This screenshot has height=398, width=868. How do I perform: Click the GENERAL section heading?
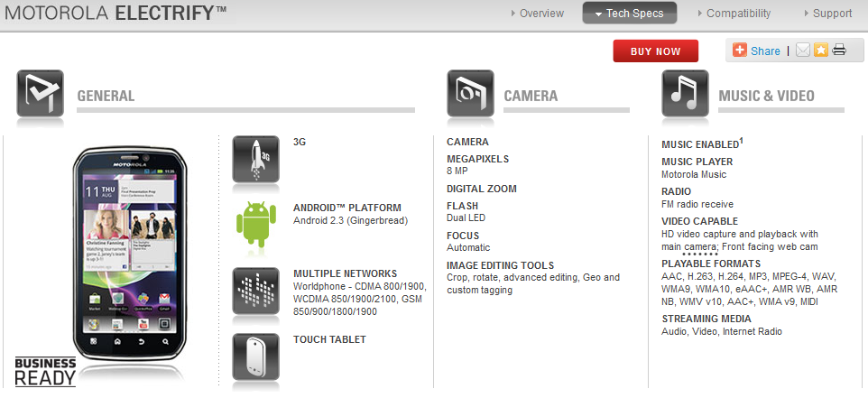106,96
